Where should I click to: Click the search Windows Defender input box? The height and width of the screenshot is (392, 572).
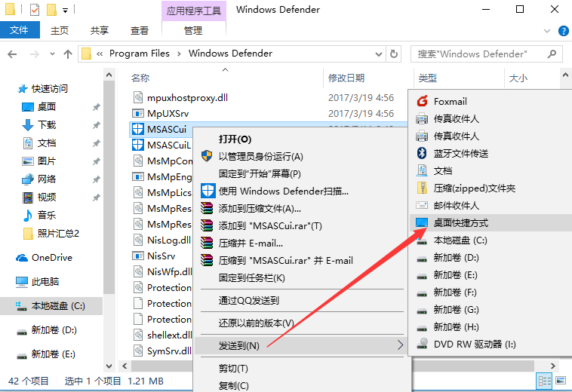[x=479, y=54]
